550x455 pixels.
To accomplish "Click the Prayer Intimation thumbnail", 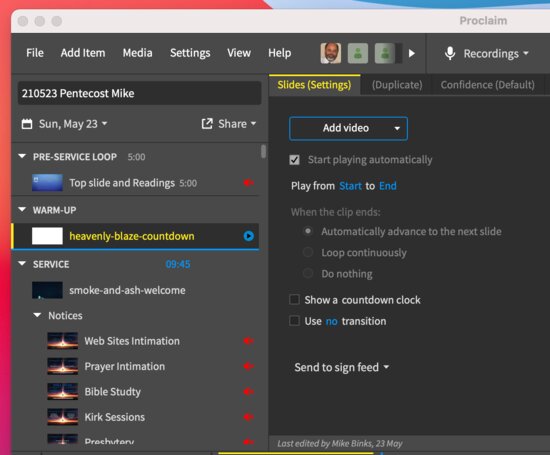I will tap(63, 366).
